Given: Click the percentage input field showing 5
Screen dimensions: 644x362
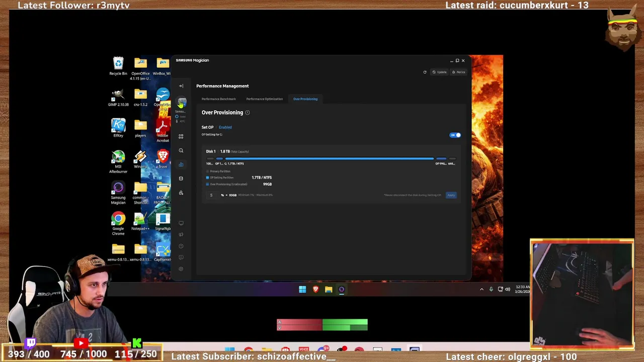Looking at the screenshot, I should [x=211, y=195].
